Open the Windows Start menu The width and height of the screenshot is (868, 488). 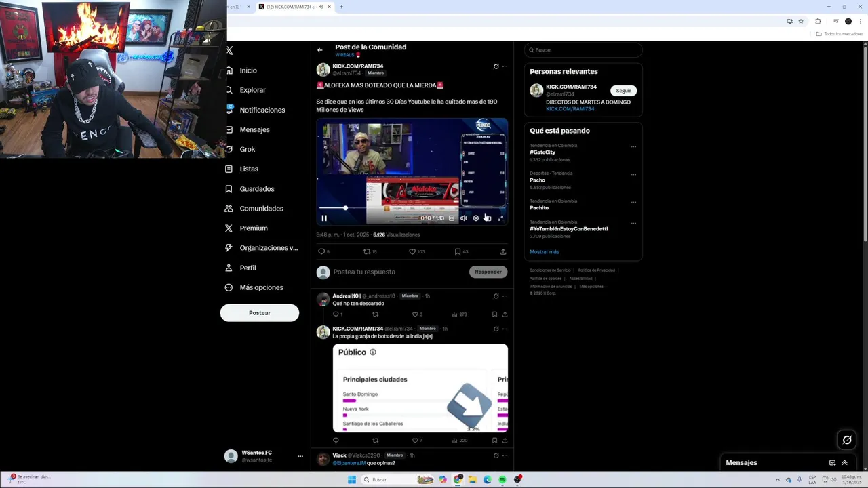point(352,480)
